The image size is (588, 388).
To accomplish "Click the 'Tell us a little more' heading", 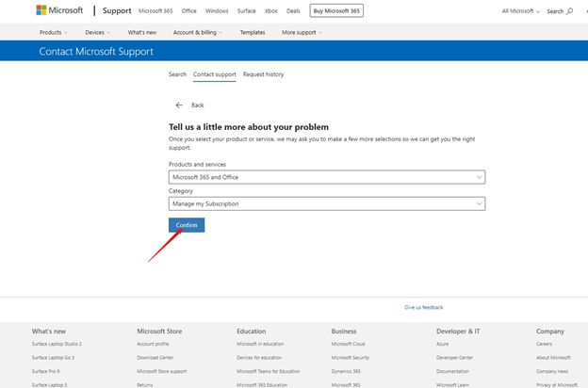I will (x=249, y=127).
